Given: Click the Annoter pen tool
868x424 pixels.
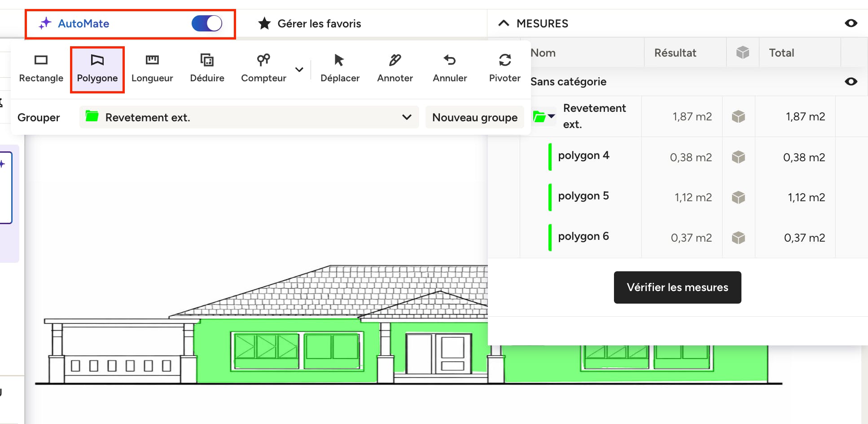Looking at the screenshot, I should pyautogui.click(x=395, y=68).
